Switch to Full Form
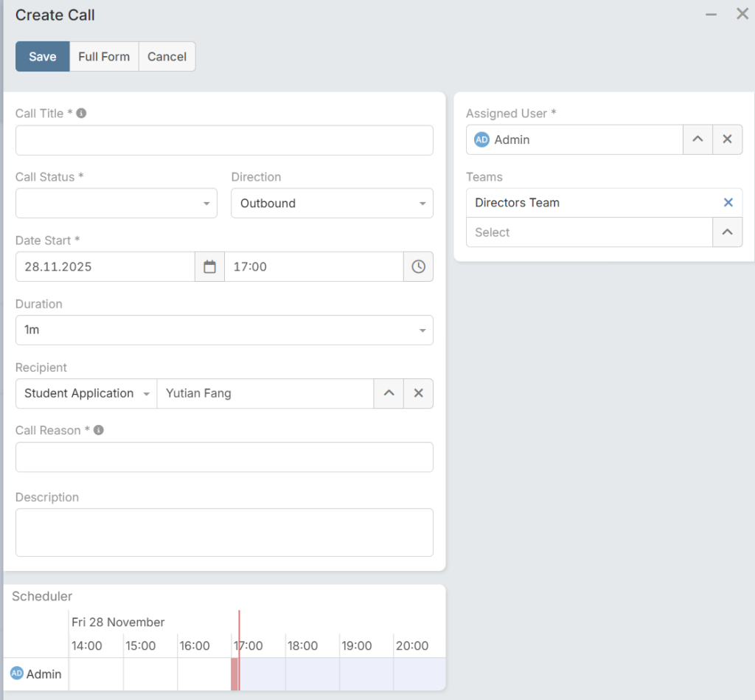The image size is (755, 700). [x=104, y=57]
